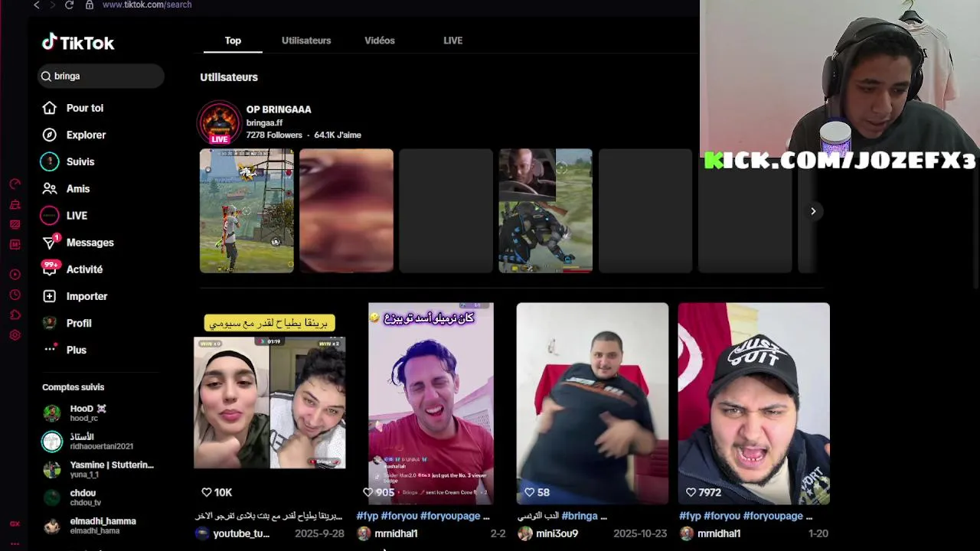
Task: Click the Utilisateurs section heading
Action: click(x=229, y=77)
